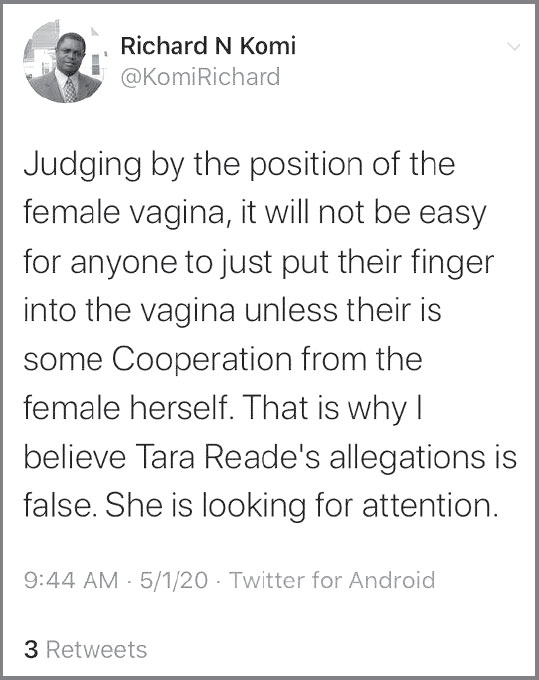View the 3 Retweets list

tap(85, 649)
